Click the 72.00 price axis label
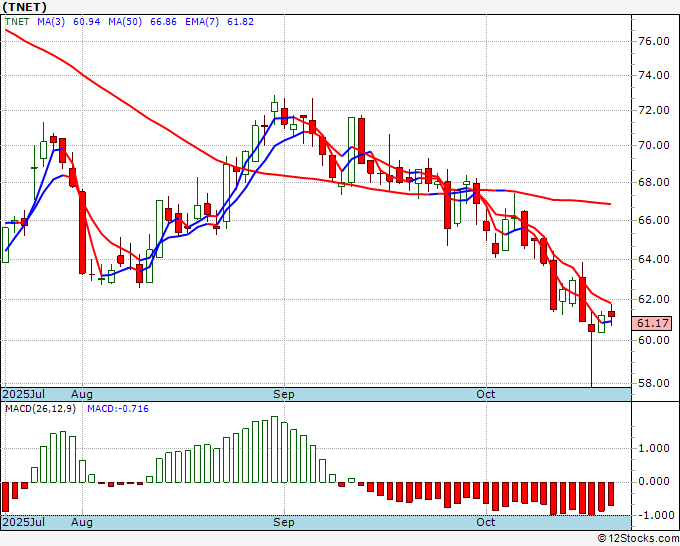 point(654,110)
